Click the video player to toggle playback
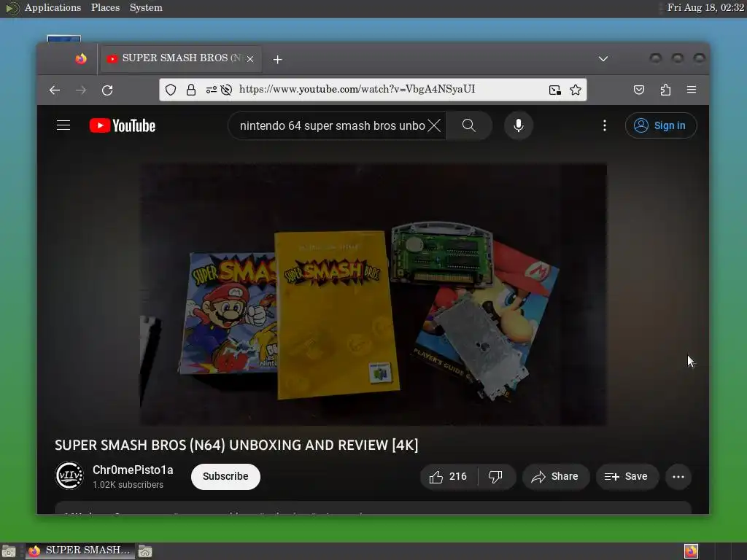 (x=373, y=295)
